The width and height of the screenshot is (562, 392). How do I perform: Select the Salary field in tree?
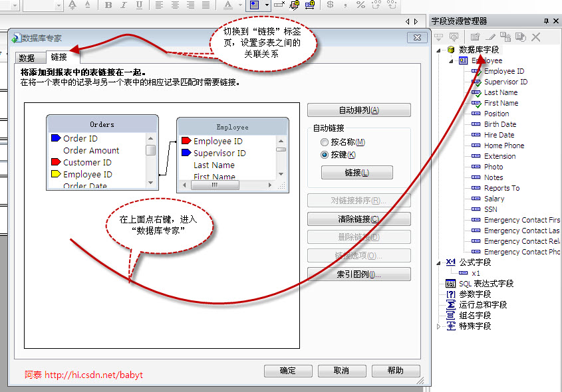tap(494, 199)
